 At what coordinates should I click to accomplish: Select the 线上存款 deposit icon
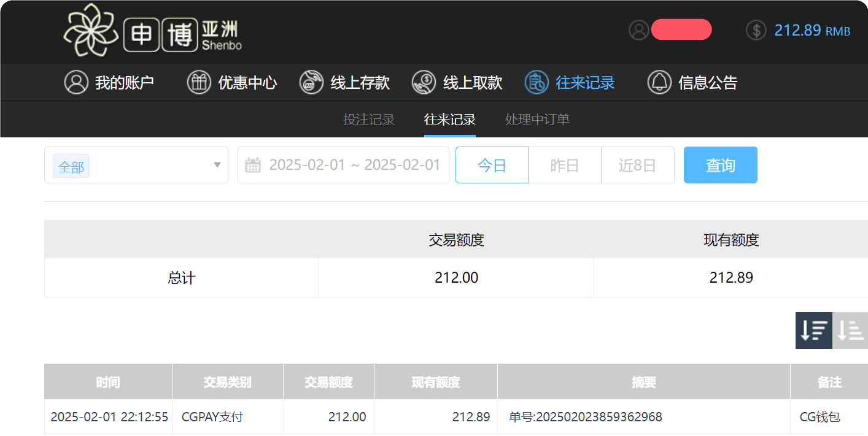(311, 82)
